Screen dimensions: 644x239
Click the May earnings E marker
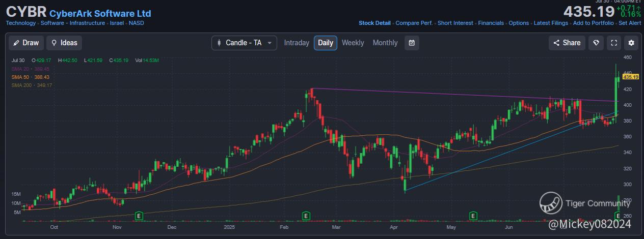(x=473, y=216)
